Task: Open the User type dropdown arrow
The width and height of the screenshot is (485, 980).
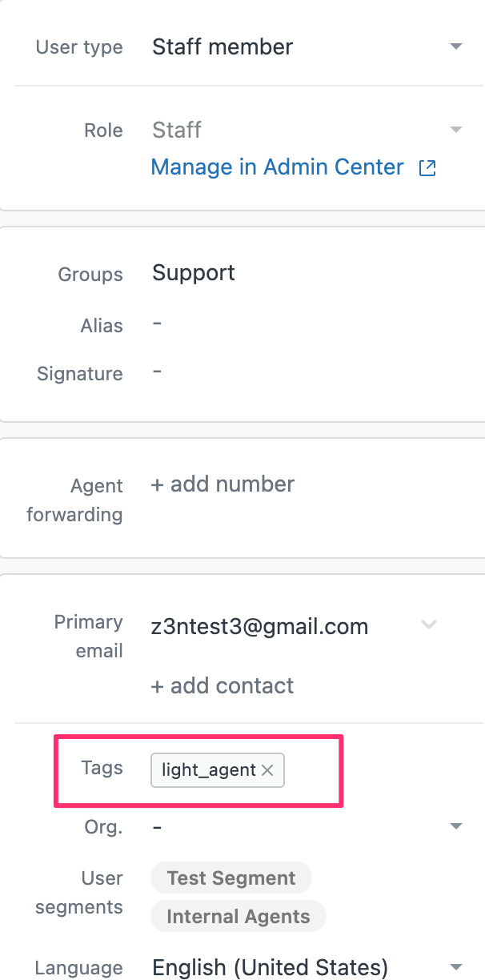Action: pyautogui.click(x=456, y=47)
